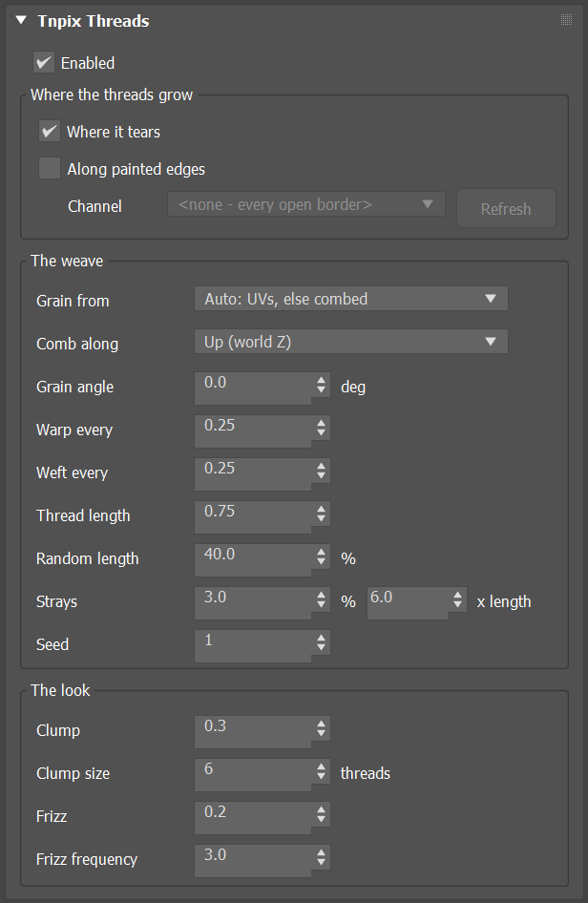This screenshot has width=588, height=903.
Task: Click the Warp every spinner arrows
Action: tap(322, 428)
